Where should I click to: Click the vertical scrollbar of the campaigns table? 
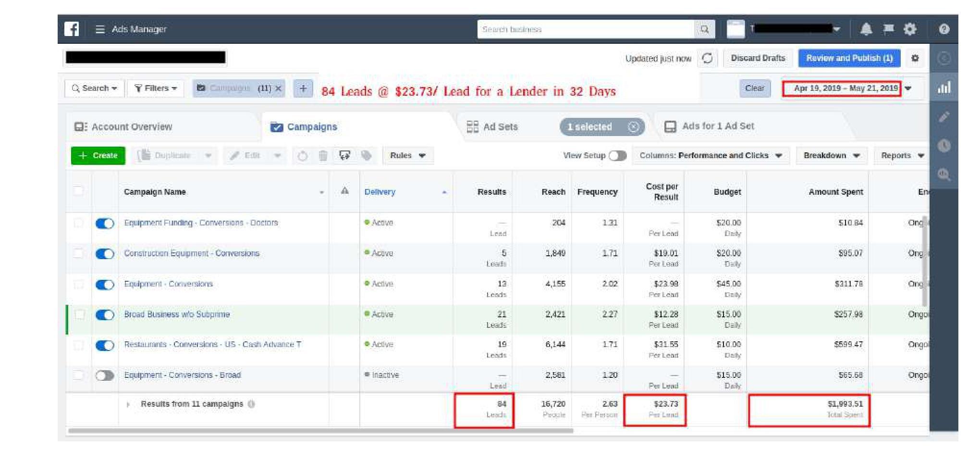[925, 261]
